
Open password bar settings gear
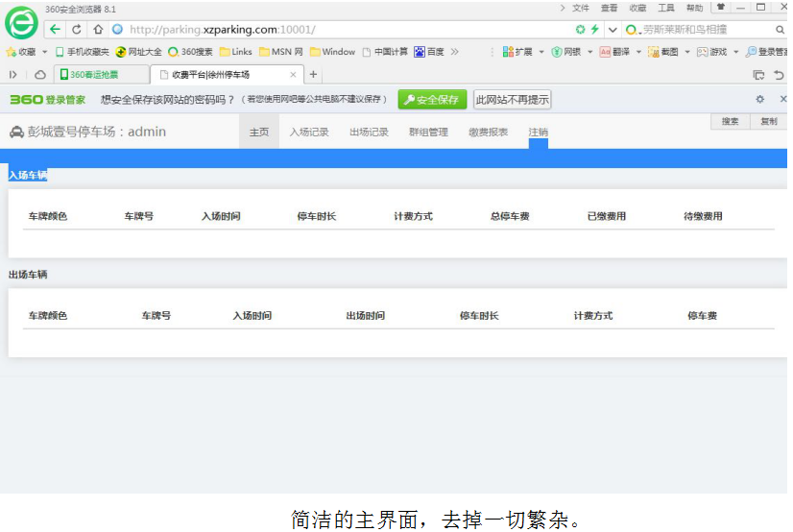click(759, 99)
